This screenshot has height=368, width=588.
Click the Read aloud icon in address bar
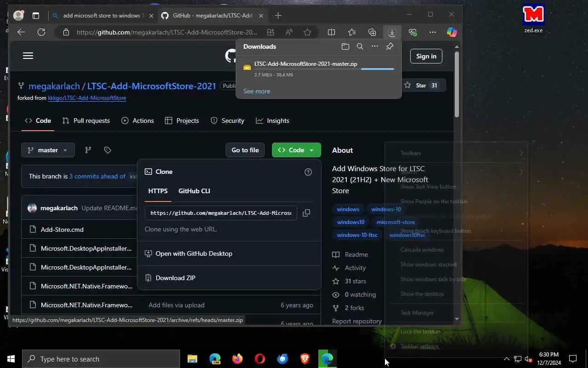click(x=289, y=32)
